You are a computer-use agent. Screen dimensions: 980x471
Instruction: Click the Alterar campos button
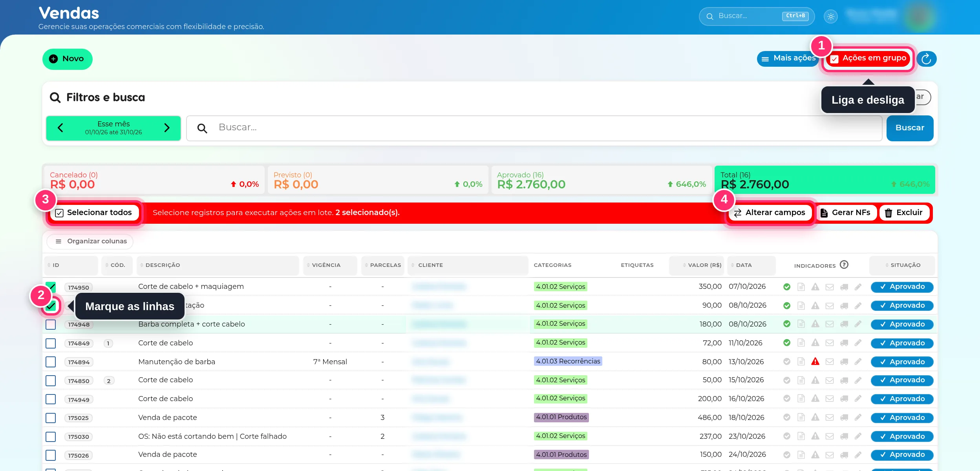tap(770, 213)
